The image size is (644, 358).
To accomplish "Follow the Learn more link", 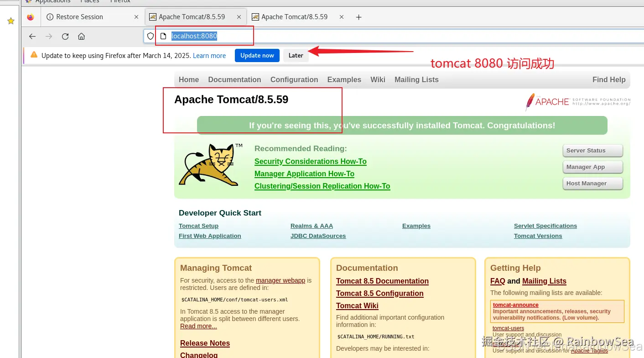I will coord(209,56).
